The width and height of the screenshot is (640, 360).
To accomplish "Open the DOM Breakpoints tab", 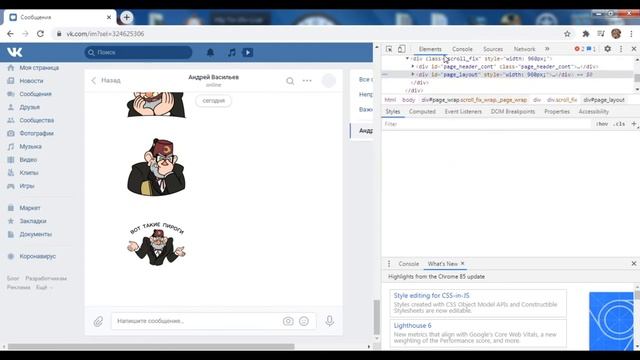I will click(513, 111).
